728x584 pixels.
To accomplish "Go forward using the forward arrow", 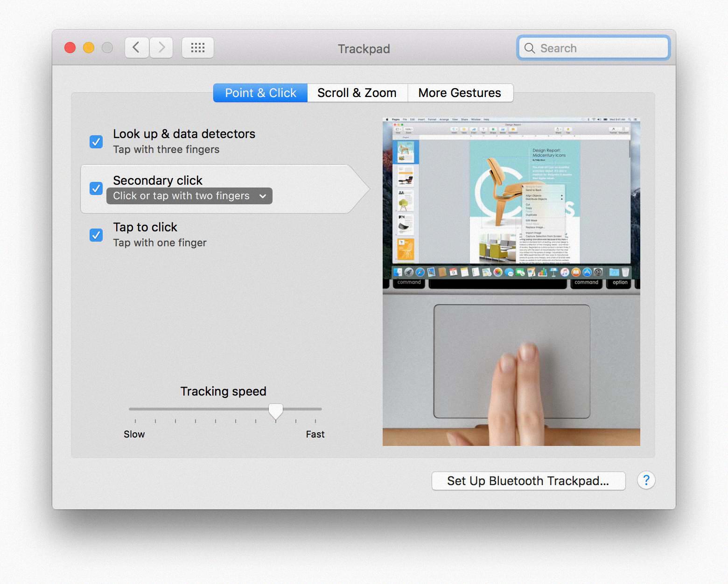I will pyautogui.click(x=161, y=47).
